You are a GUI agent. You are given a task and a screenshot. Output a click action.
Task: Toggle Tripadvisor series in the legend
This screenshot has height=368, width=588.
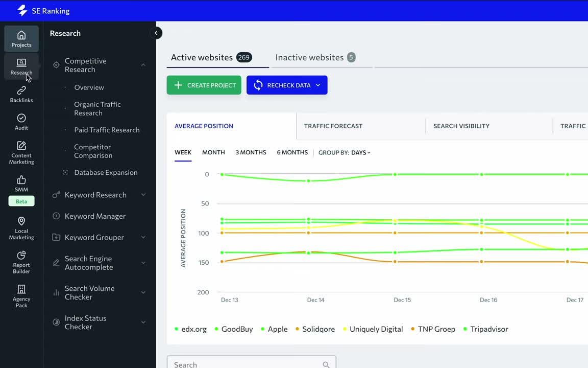(x=486, y=329)
